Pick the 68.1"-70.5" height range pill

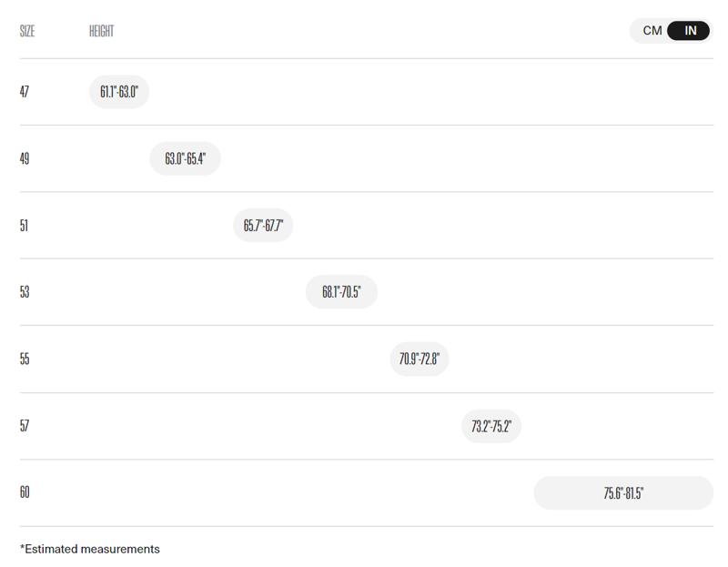pos(341,292)
